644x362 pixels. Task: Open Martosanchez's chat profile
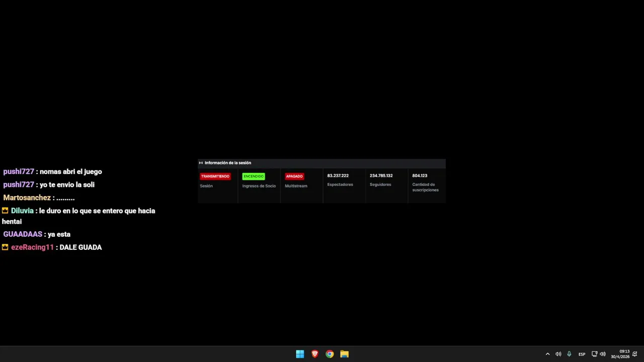[27, 198]
